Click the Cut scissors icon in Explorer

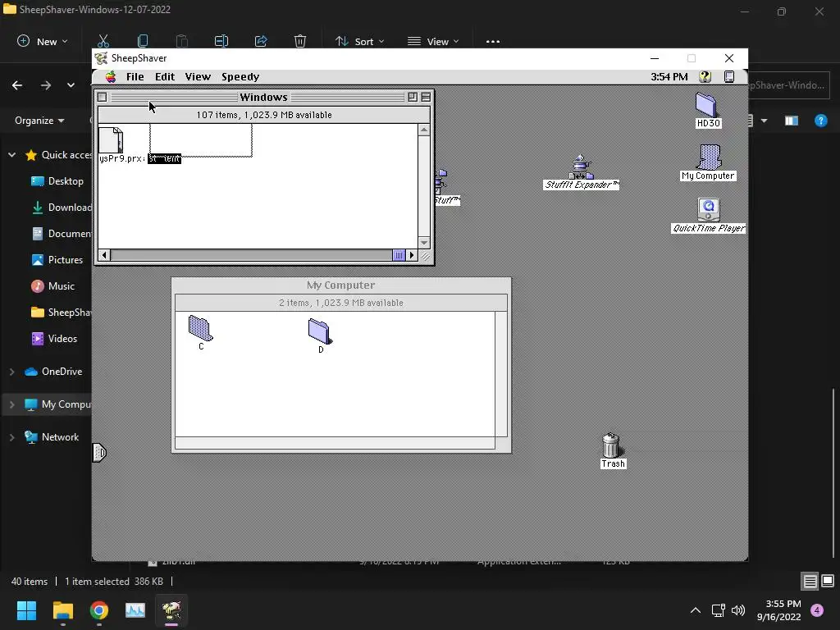(103, 41)
